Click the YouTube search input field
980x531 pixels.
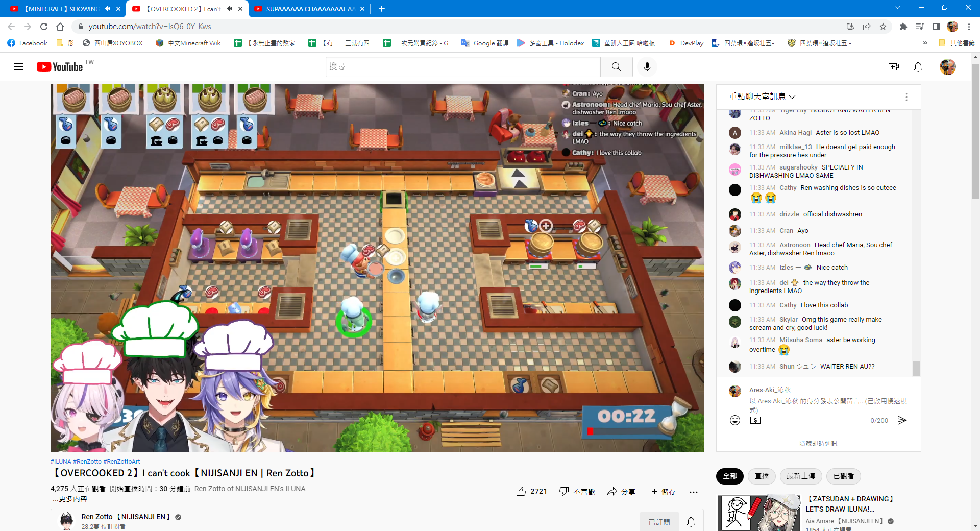pyautogui.click(x=463, y=67)
